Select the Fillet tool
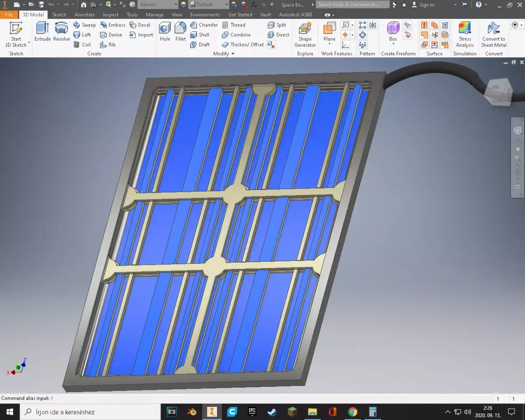The height and width of the screenshot is (420, 525). tap(181, 32)
